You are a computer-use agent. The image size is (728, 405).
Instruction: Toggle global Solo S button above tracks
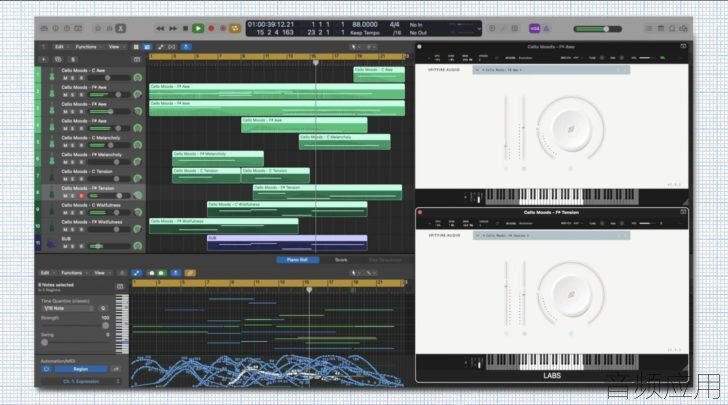coord(73,59)
